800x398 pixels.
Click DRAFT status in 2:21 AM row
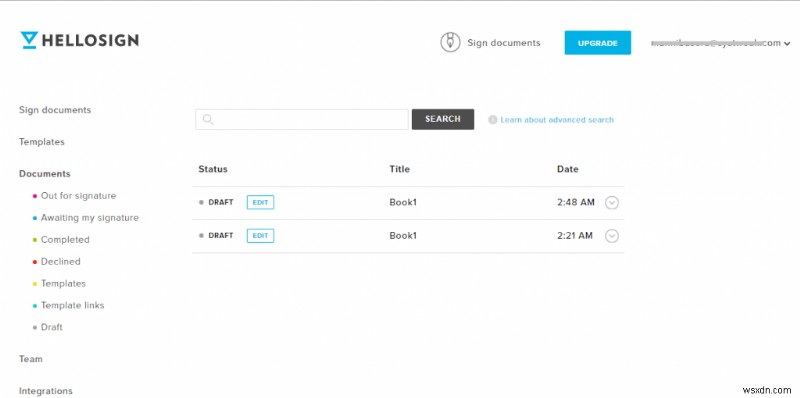click(x=220, y=236)
